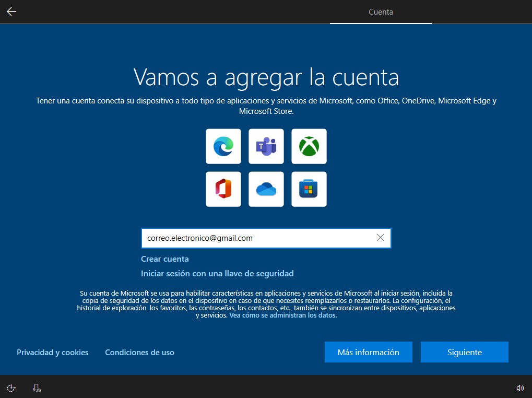Open Vea cómo se administran los datos link
This screenshot has width=532, height=398.
point(282,315)
